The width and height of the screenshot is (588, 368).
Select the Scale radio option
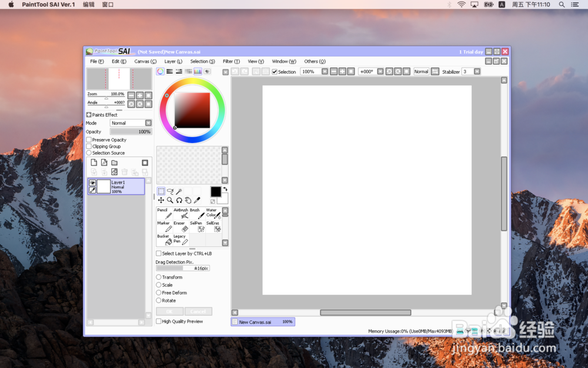click(x=159, y=285)
